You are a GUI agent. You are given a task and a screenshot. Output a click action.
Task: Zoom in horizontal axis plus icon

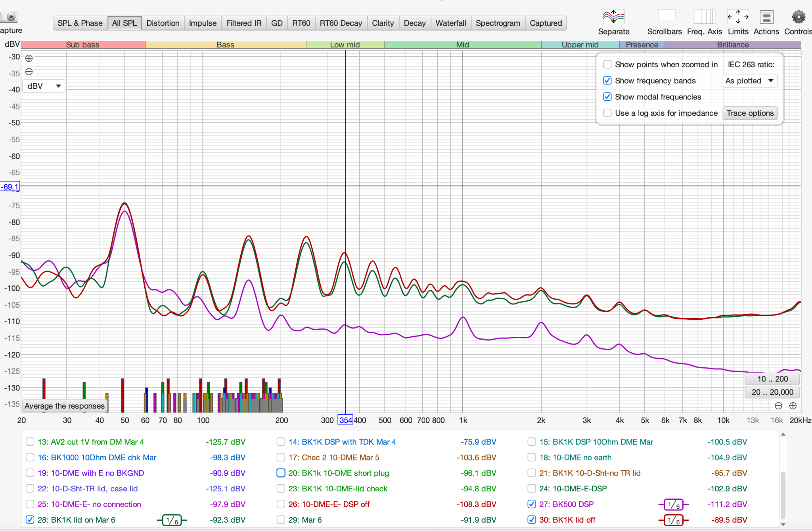793,406
